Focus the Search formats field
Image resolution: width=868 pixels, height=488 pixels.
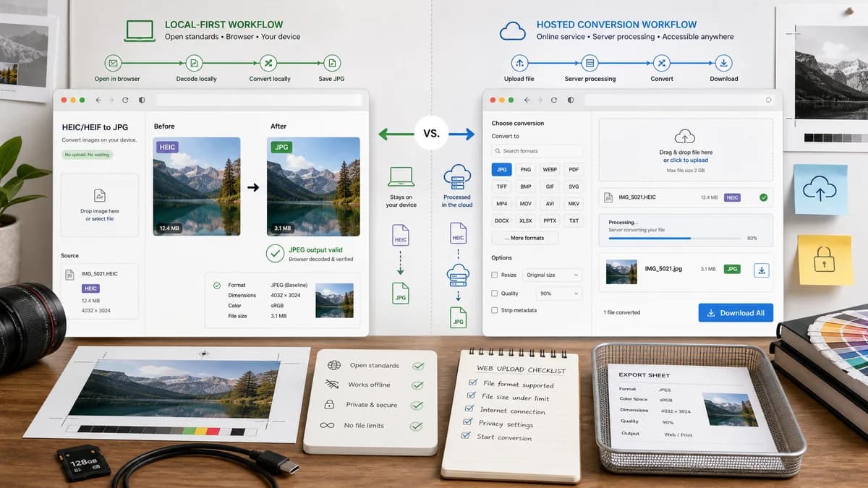coord(537,151)
